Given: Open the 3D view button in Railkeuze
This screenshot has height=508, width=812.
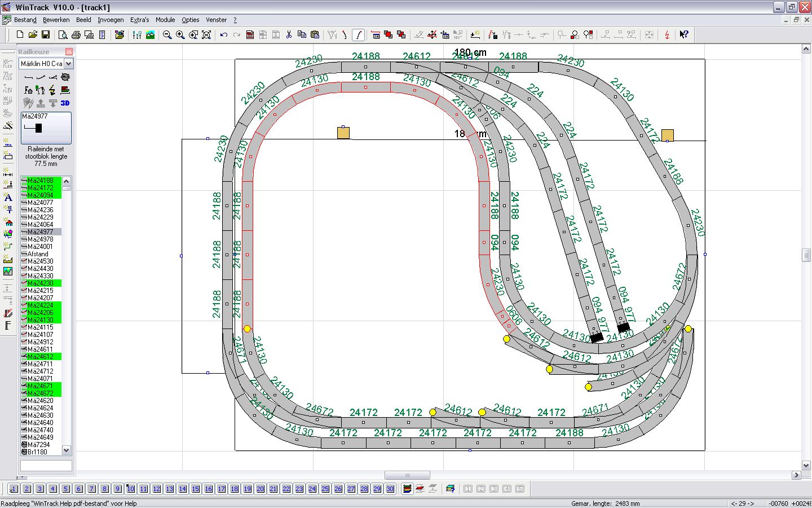Looking at the screenshot, I should point(65,103).
